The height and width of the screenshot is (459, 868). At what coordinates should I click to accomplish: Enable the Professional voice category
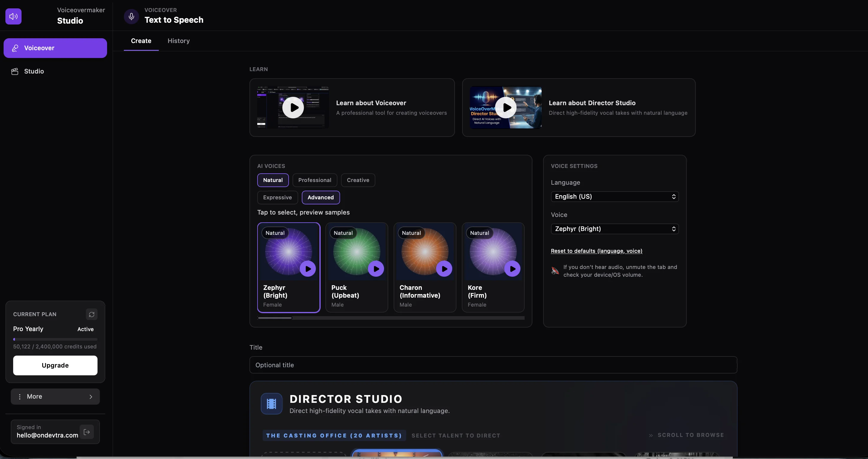pyautogui.click(x=315, y=180)
